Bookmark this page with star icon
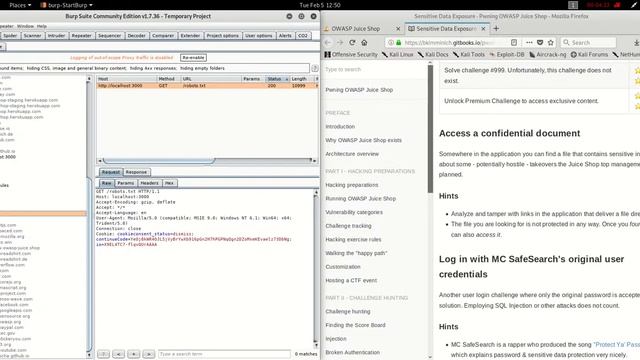 pyautogui.click(x=551, y=42)
